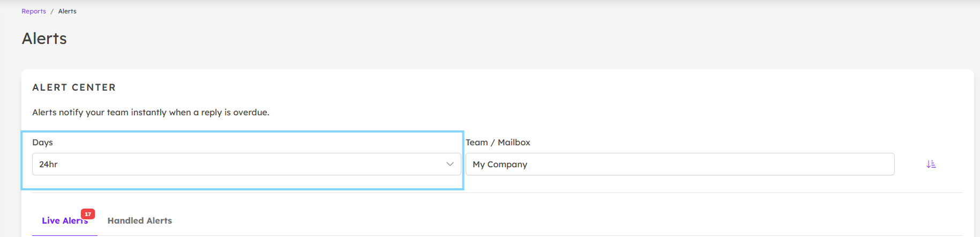The image size is (980, 237).
Task: Click the breadcrumb slash separator
Action: tap(52, 11)
